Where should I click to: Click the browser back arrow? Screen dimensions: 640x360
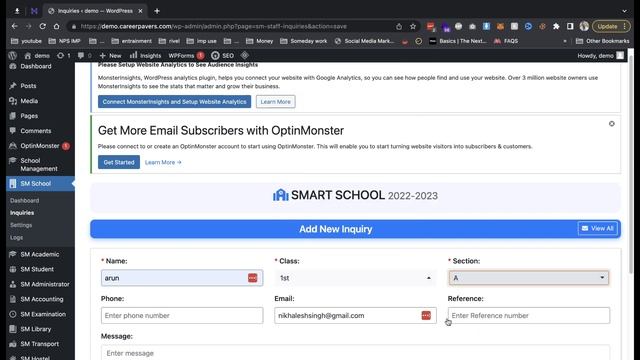(15, 26)
